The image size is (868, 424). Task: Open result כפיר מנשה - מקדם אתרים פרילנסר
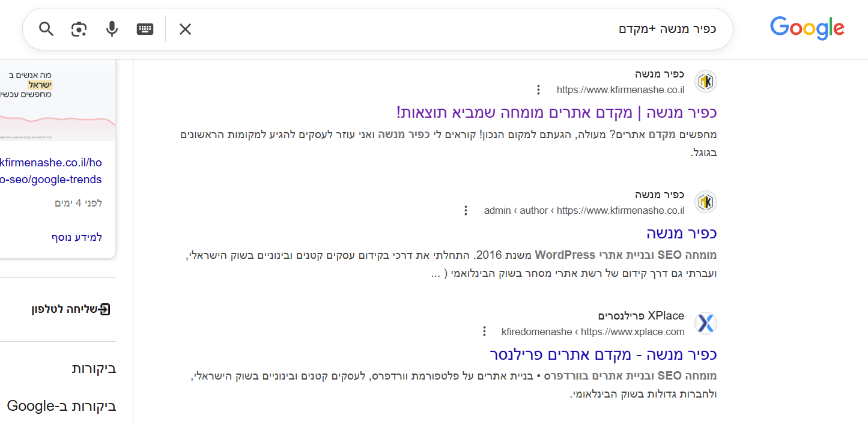pyautogui.click(x=604, y=354)
